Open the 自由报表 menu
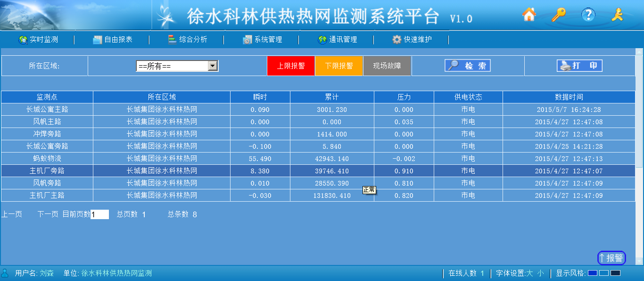Screen dimensions: 644x281 [x=113, y=40]
